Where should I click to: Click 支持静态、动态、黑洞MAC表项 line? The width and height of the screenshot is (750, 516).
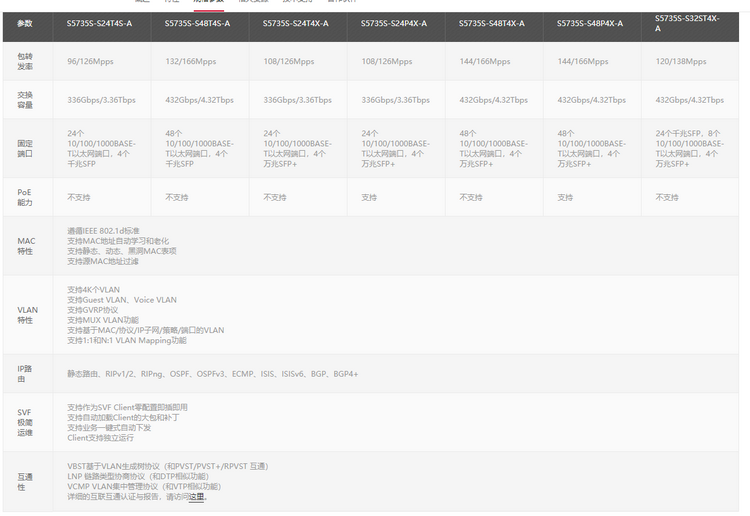click(121, 251)
